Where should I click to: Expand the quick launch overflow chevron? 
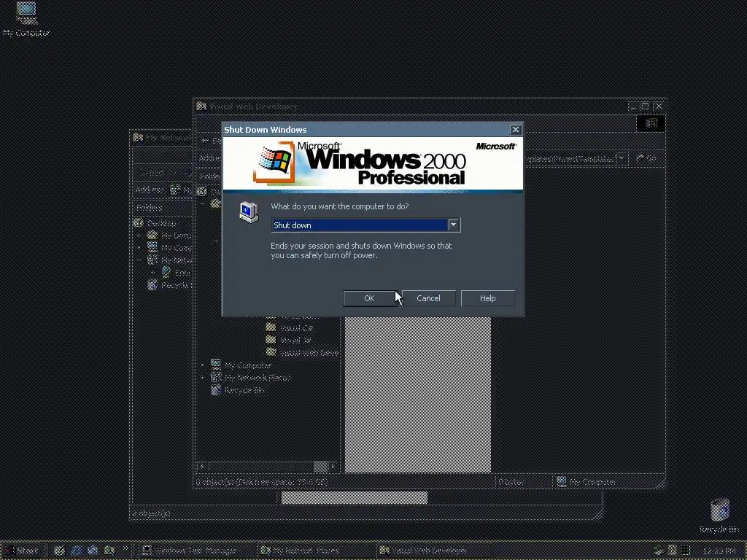coord(125,548)
